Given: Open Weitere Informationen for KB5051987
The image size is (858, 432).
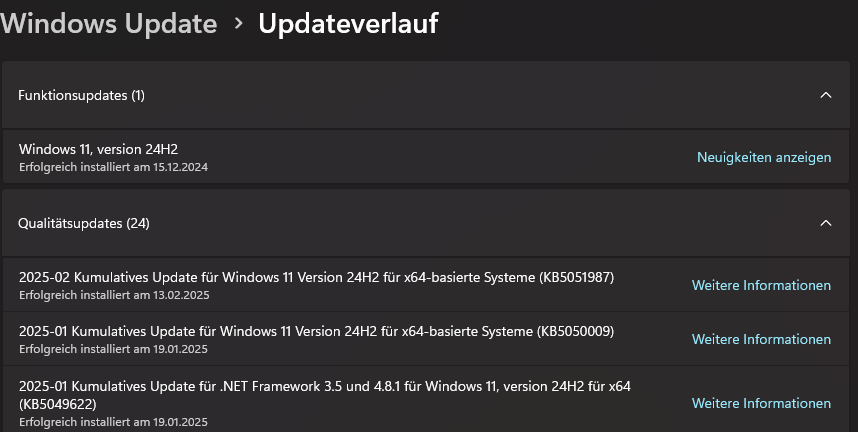Looking at the screenshot, I should 761,285.
